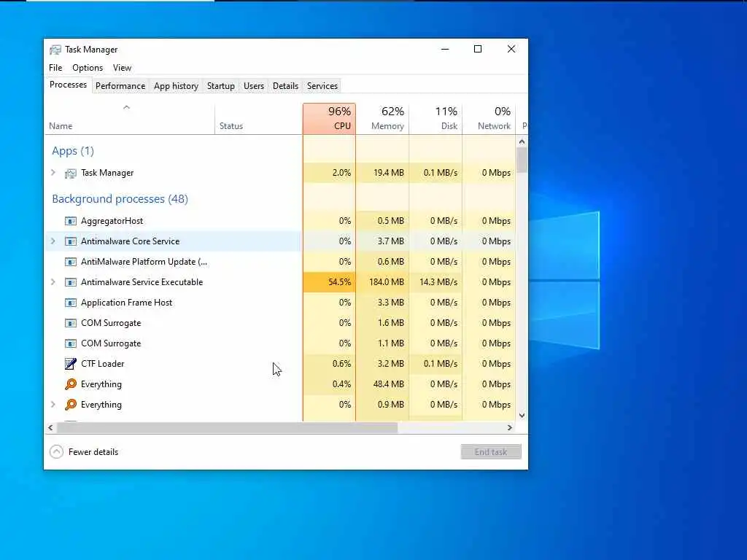Click the Antimalware Core Service icon
Viewport: 747px width, 560px height.
[71, 241]
